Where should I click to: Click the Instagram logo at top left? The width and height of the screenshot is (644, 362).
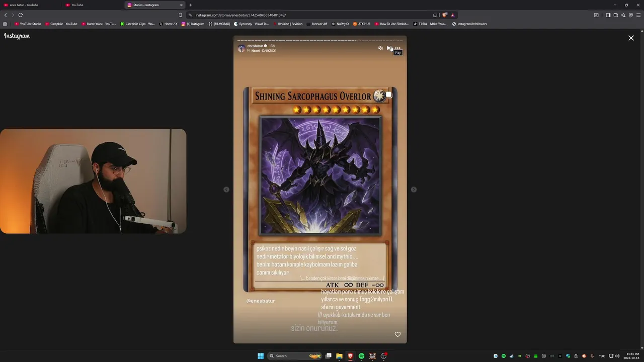[x=17, y=36]
